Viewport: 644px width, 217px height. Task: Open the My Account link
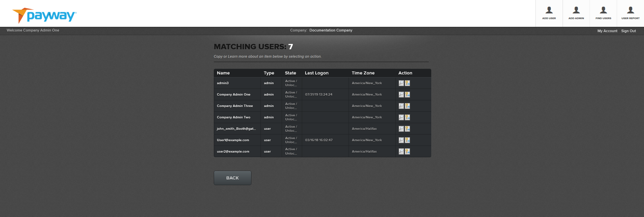[x=607, y=31]
